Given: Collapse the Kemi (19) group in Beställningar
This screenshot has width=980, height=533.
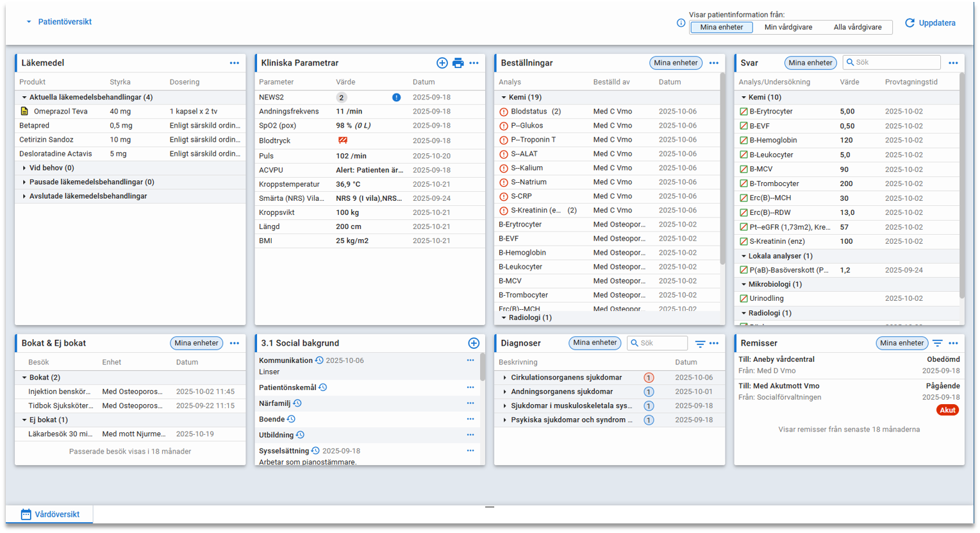Looking at the screenshot, I should point(504,97).
